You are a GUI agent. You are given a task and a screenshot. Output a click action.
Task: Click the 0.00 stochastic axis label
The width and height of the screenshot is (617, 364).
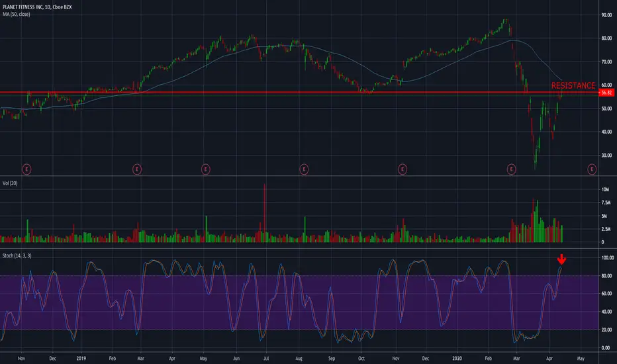[x=605, y=348]
